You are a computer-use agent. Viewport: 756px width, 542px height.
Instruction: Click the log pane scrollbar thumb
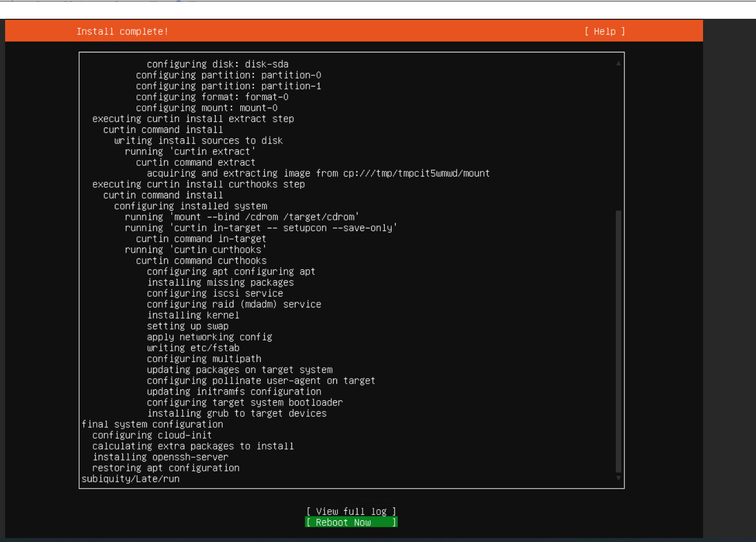click(618, 342)
